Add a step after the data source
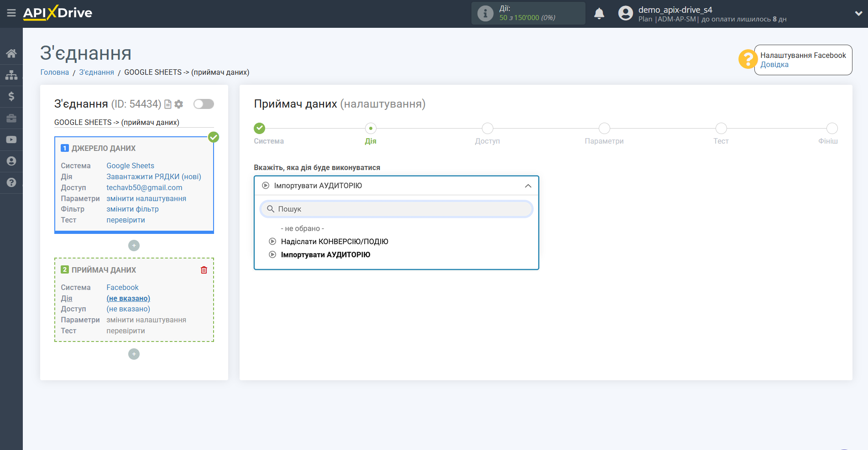 click(134, 246)
